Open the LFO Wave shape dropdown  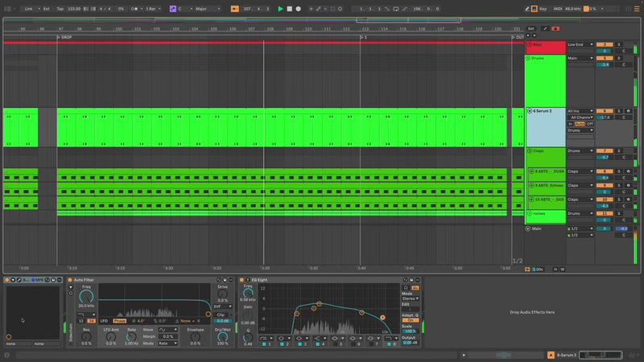coord(167,330)
